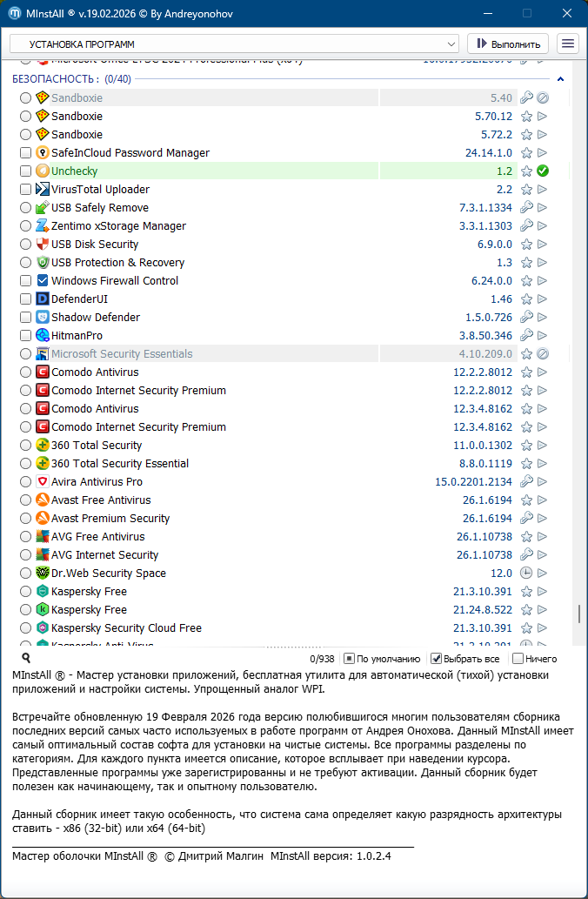588x899 pixels.
Task: Click the play arrow for VirusTotal Uploader
Action: 543,190
